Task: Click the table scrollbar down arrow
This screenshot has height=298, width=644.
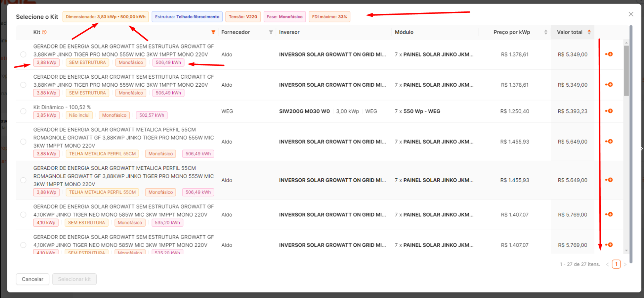Action: pos(626,251)
